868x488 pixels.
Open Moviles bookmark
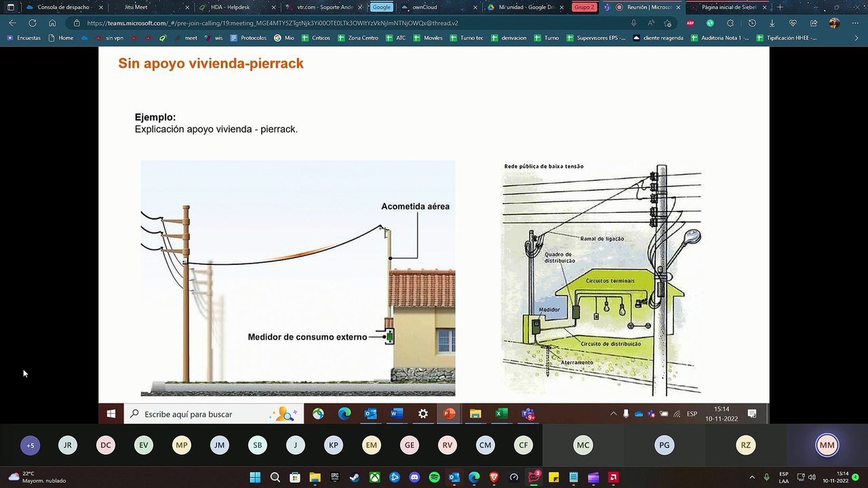(428, 38)
